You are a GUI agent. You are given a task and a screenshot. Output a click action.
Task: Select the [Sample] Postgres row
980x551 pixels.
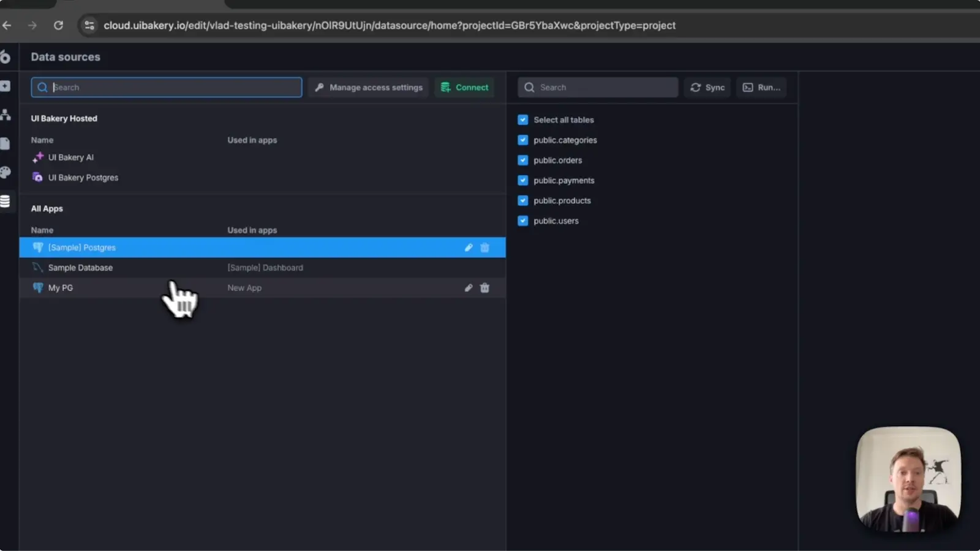[262, 247]
